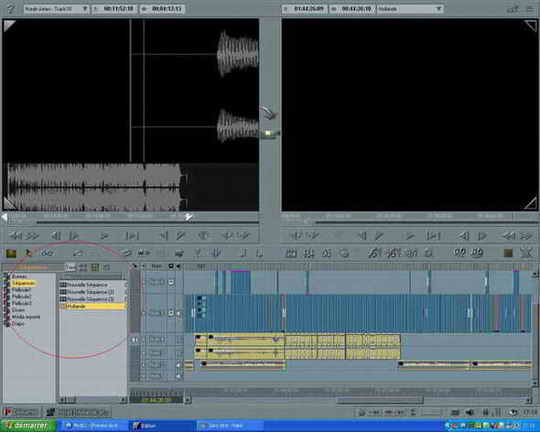Click the brown square icon in right toolbar
Image resolution: width=540 pixels, height=432 pixels.
click(508, 253)
